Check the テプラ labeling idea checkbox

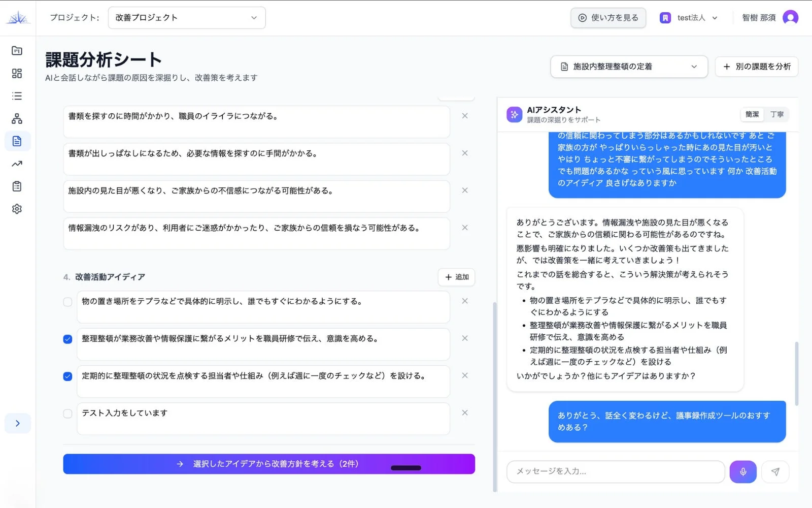tap(67, 301)
